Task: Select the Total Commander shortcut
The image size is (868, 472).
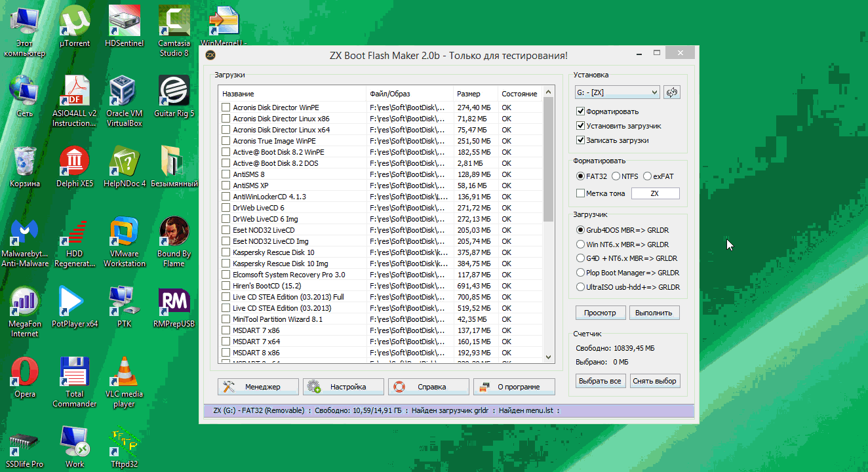Action: pyautogui.click(x=75, y=382)
